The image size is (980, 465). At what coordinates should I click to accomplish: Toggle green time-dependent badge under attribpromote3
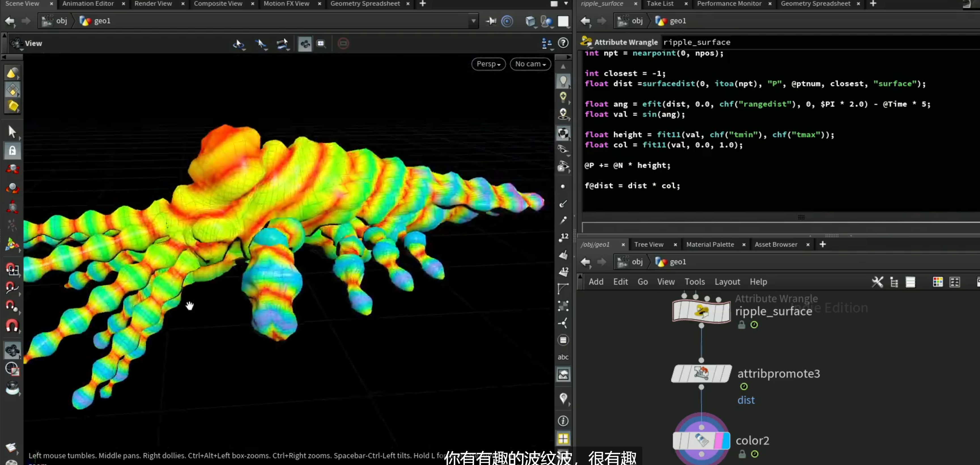[x=744, y=386]
